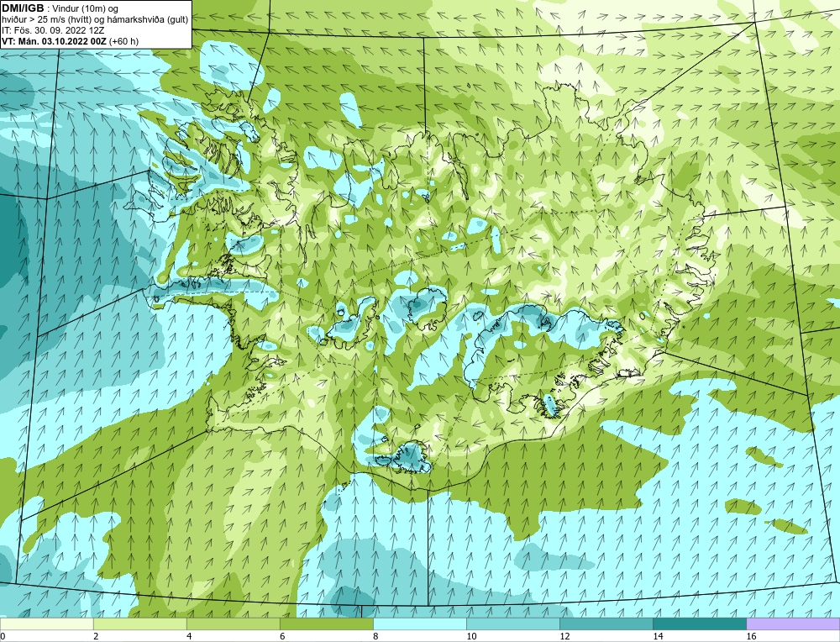Click the 12–14 m/s teal swatch

click(606, 624)
